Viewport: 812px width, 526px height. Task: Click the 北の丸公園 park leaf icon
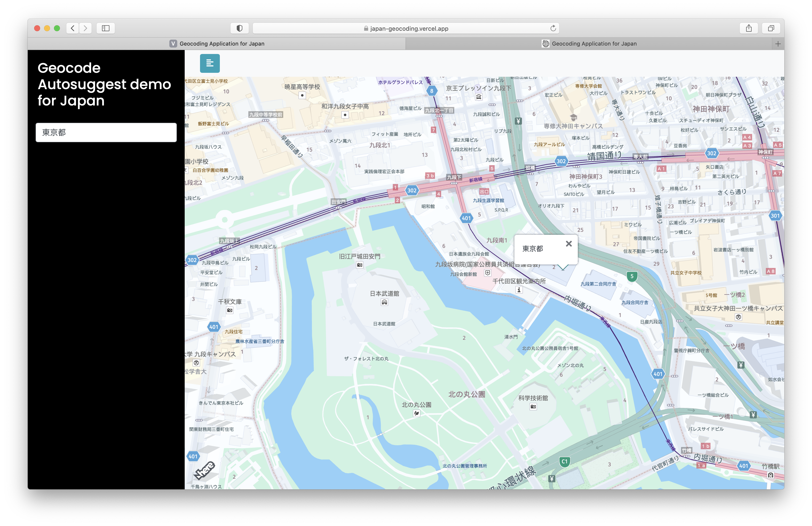coord(416,413)
